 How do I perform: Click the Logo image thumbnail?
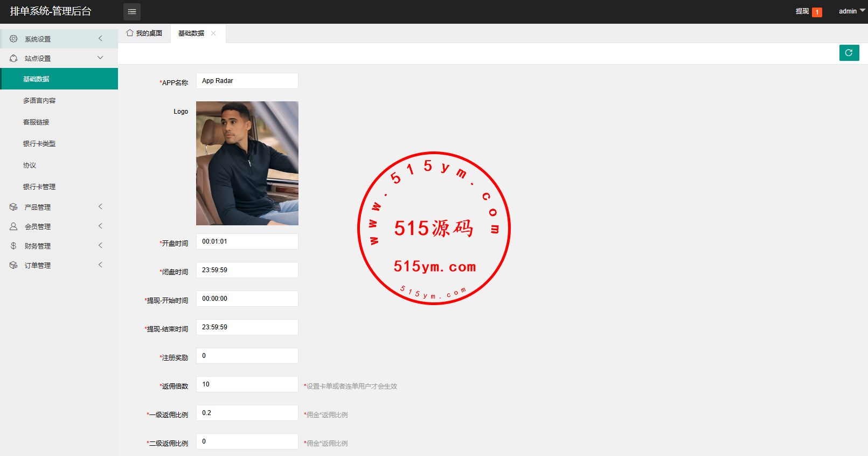[247, 163]
